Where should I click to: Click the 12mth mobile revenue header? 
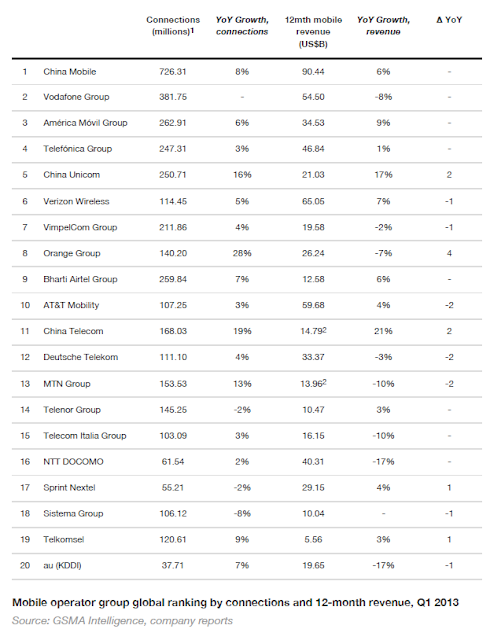tap(313, 32)
